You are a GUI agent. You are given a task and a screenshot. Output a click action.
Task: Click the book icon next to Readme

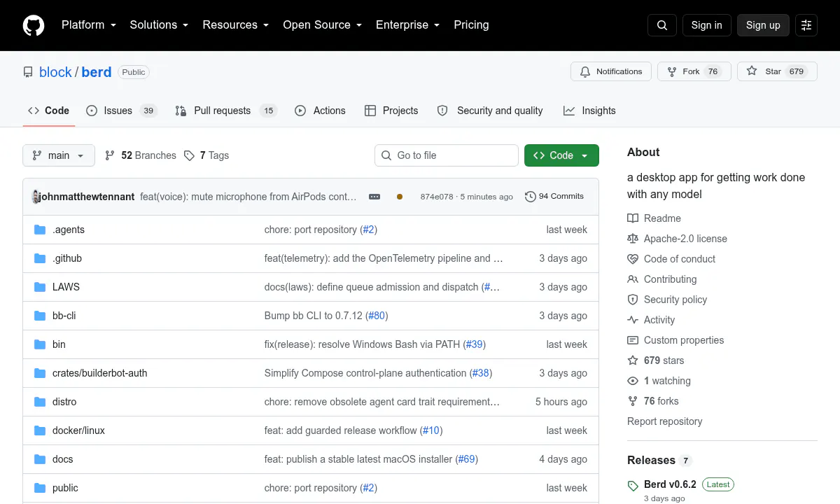(633, 218)
